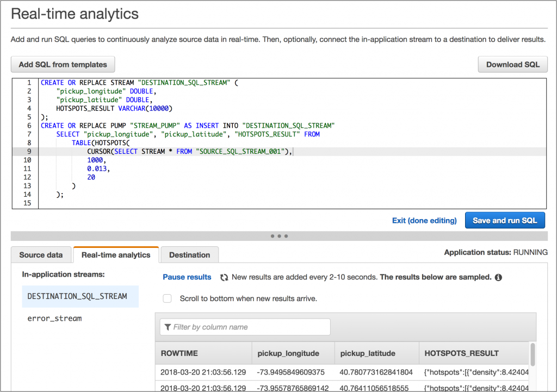Click the -73.9495849609375 longitude cell

(x=290, y=372)
